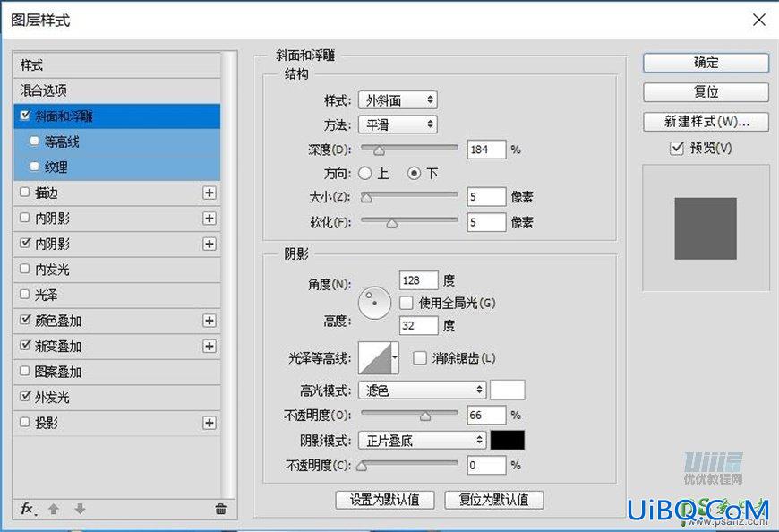Viewport: 779px width, 532px height.
Task: Click the 角度 field showing 128
Action: click(419, 280)
